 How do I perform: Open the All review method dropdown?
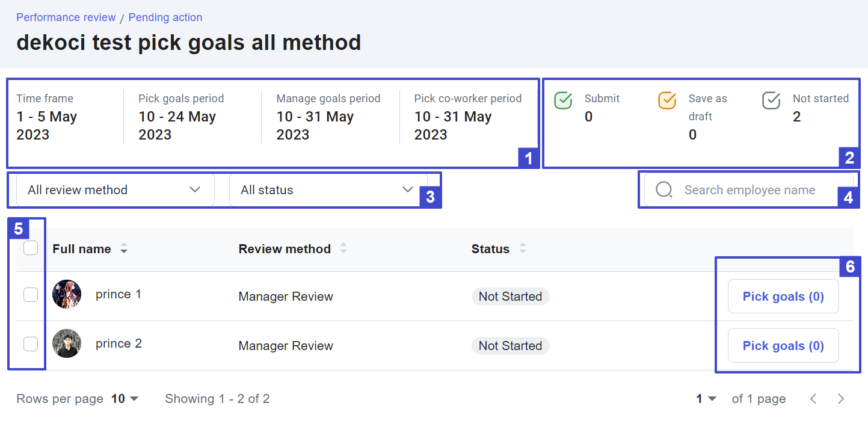click(x=114, y=189)
